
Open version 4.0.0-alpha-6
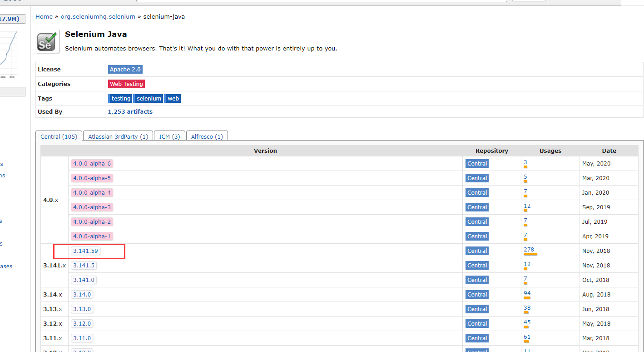tap(92, 164)
